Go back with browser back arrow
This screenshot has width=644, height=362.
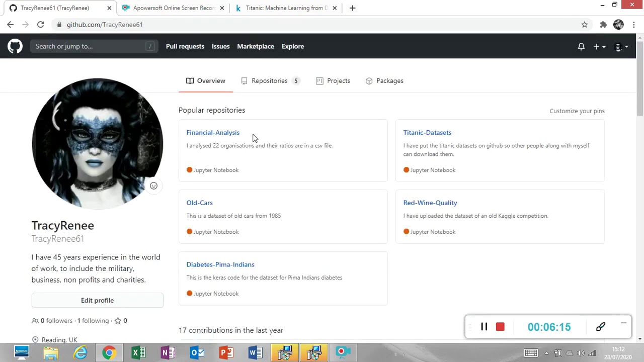pos(11,25)
